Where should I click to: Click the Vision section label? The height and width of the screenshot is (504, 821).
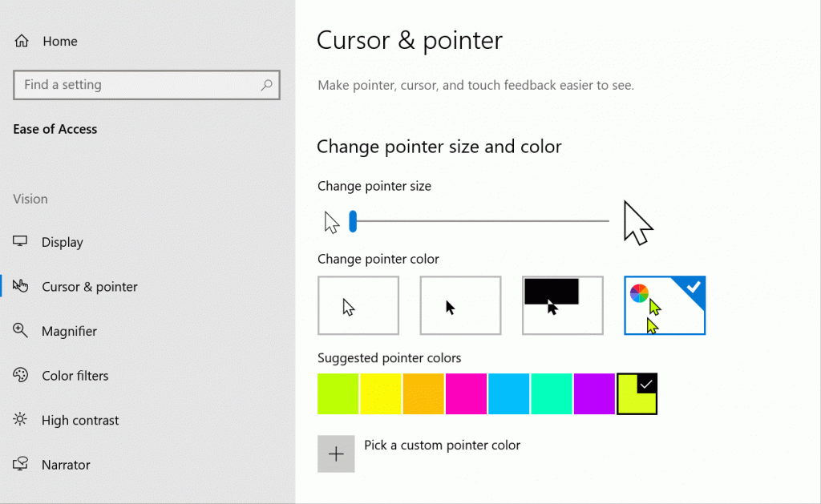(x=30, y=199)
